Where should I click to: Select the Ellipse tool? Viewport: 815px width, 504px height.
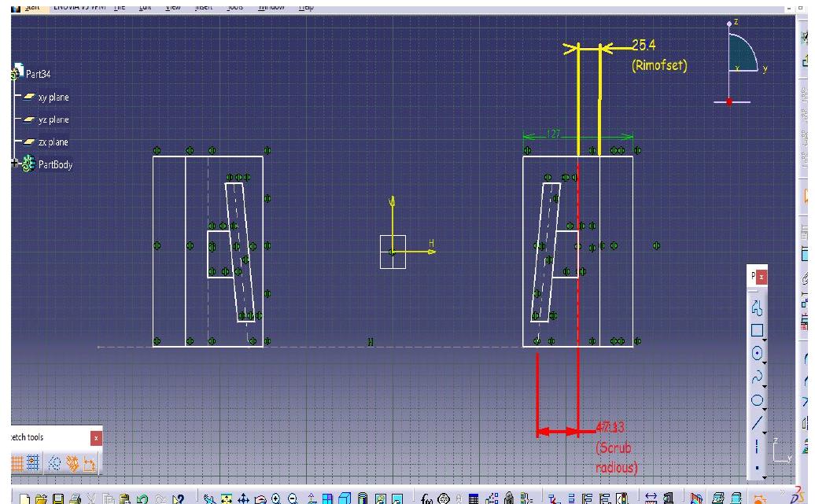tap(757, 400)
